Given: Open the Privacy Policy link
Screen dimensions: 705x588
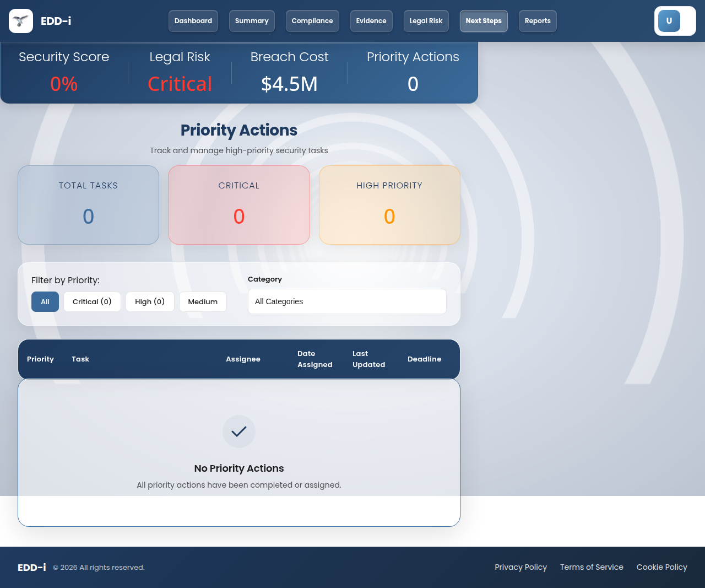Looking at the screenshot, I should (520, 567).
